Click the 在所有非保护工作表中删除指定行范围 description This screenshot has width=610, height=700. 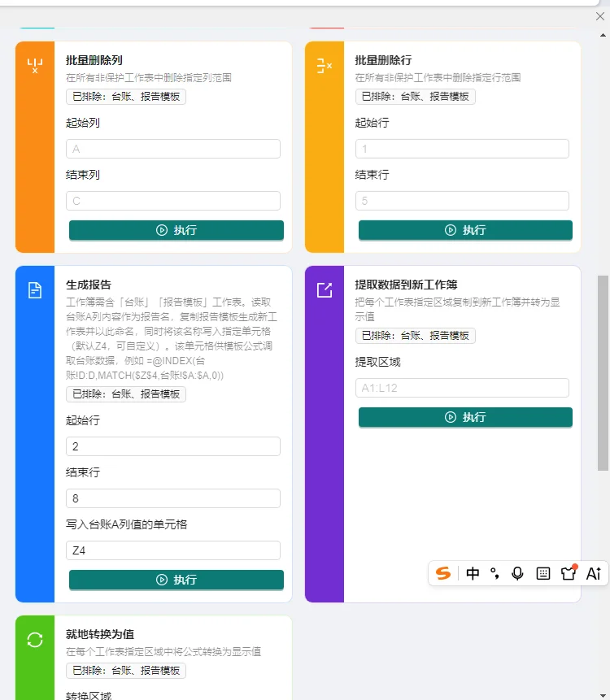pyautogui.click(x=438, y=78)
